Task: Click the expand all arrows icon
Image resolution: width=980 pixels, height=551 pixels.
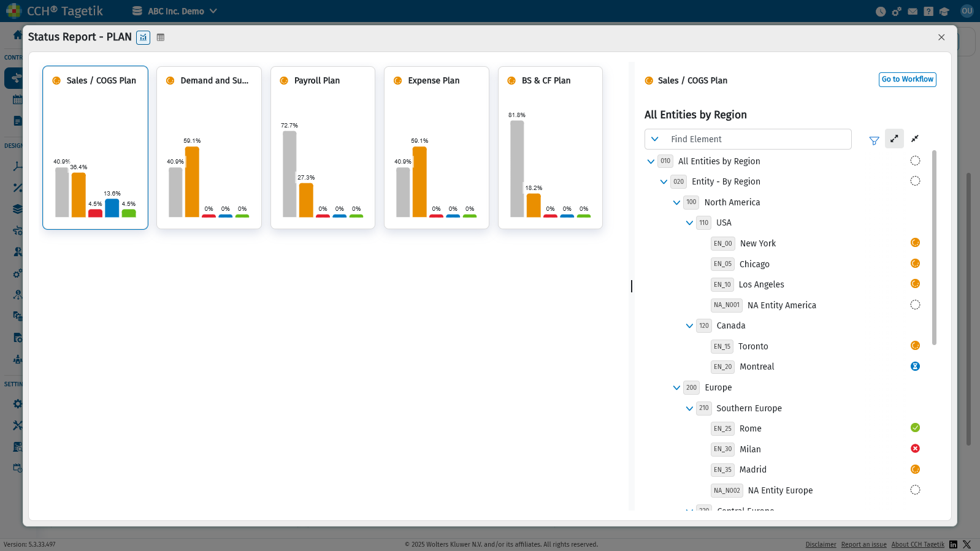Action: [x=894, y=139]
